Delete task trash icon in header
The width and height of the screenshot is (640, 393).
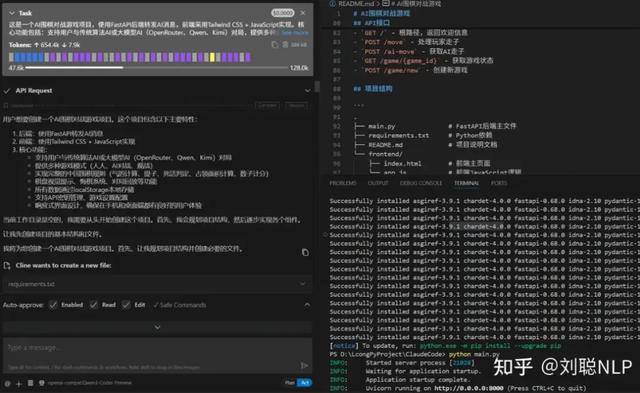point(285,45)
